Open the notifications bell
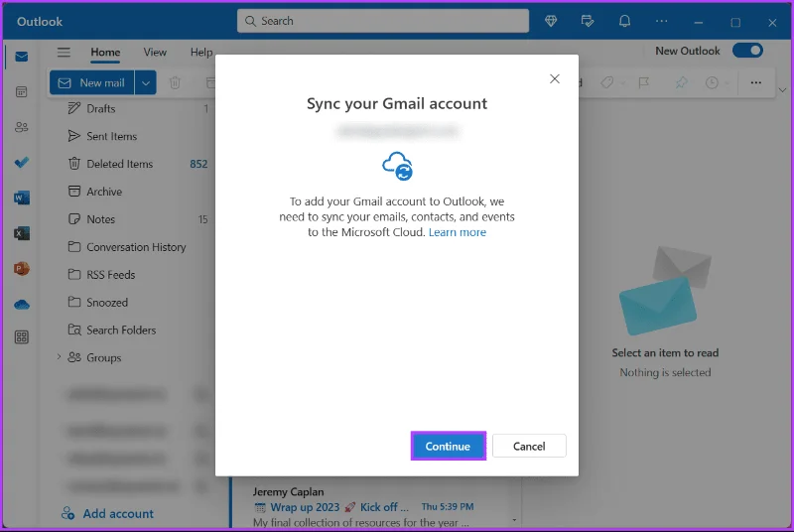 click(x=624, y=21)
